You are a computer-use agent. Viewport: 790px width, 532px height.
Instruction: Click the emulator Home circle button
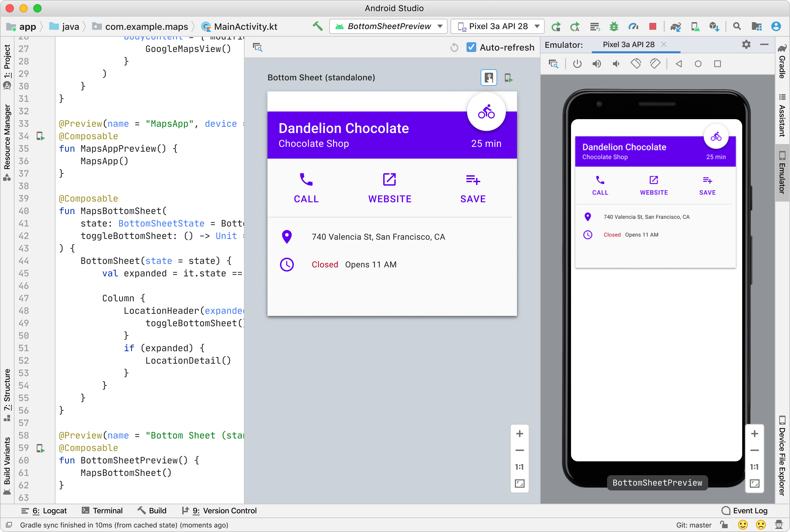pyautogui.click(x=698, y=64)
